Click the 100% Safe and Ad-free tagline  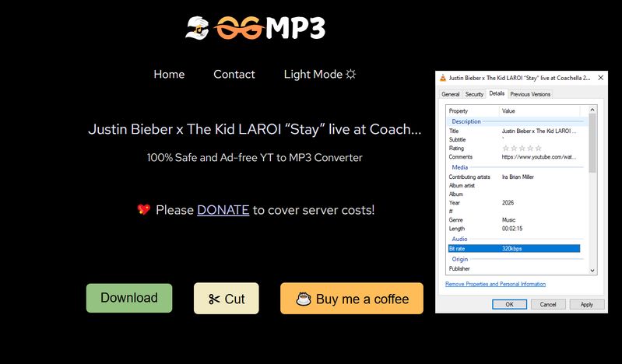tap(255, 157)
